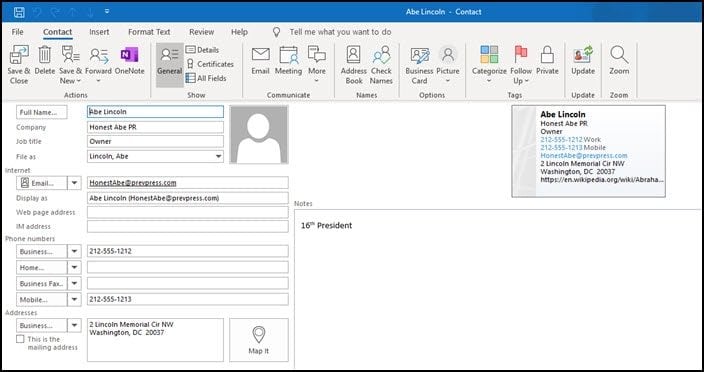Open the Zoom tool
The height and width of the screenshot is (372, 704).
(x=619, y=61)
